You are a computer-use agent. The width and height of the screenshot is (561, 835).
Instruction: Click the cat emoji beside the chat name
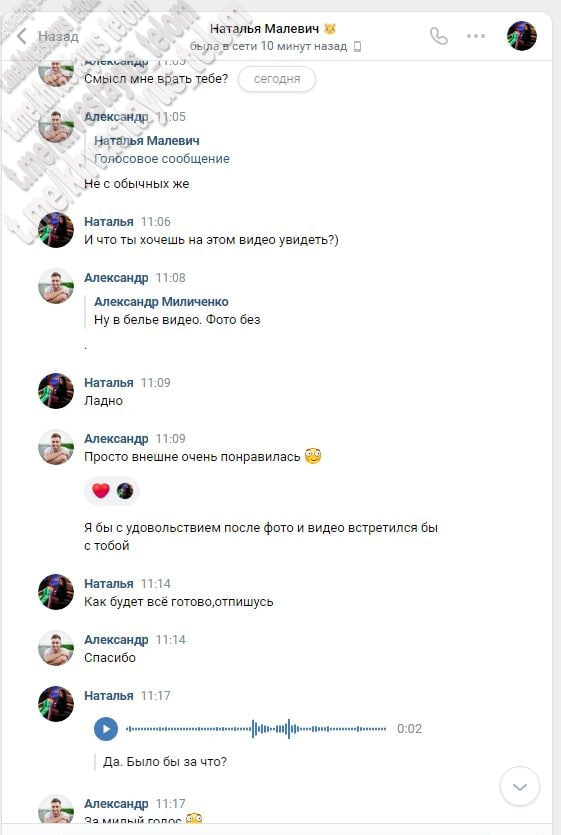[x=330, y=28]
